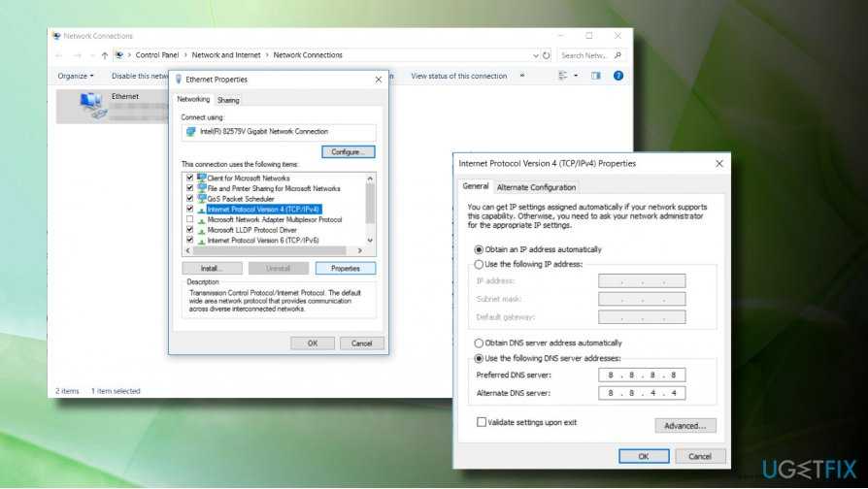Click the Preferred DNS server field

pyautogui.click(x=642, y=375)
